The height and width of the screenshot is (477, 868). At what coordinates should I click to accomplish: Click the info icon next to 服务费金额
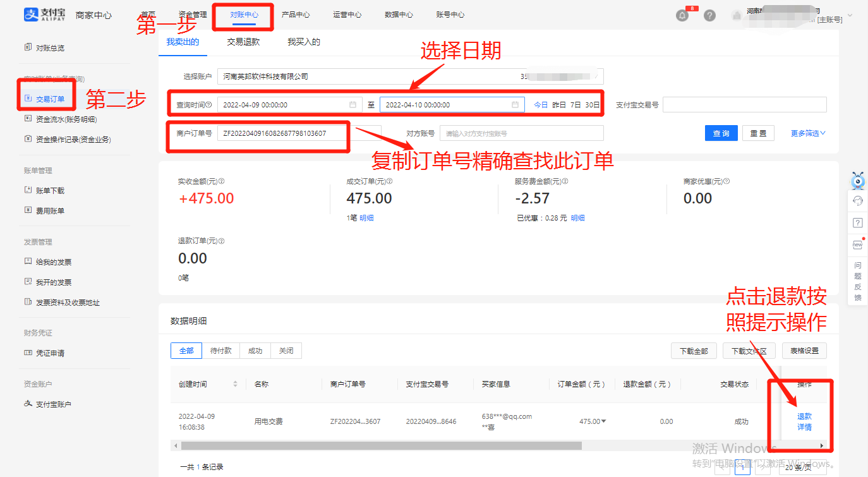tap(565, 181)
